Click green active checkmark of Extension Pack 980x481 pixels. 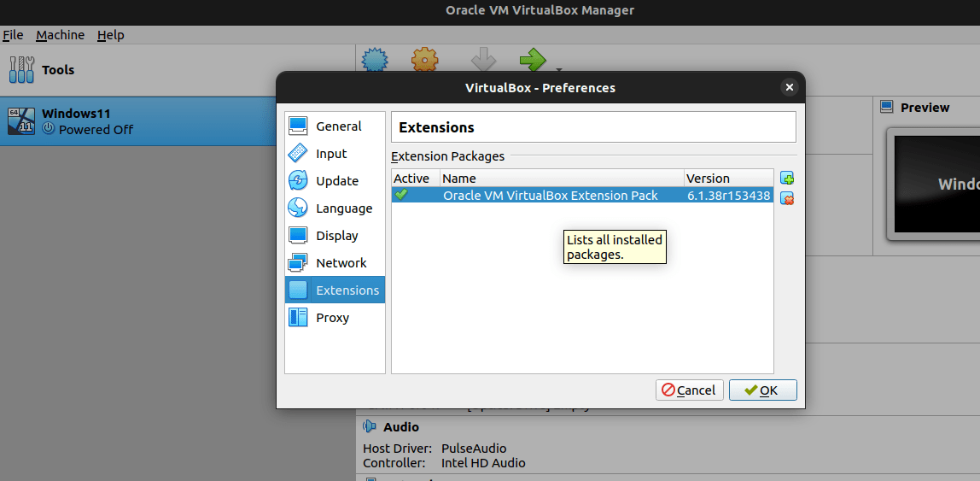pos(401,195)
